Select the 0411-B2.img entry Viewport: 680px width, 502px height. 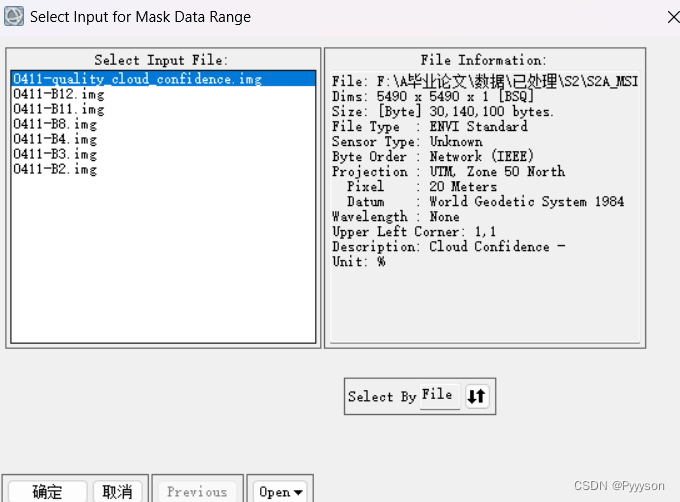coord(55,169)
